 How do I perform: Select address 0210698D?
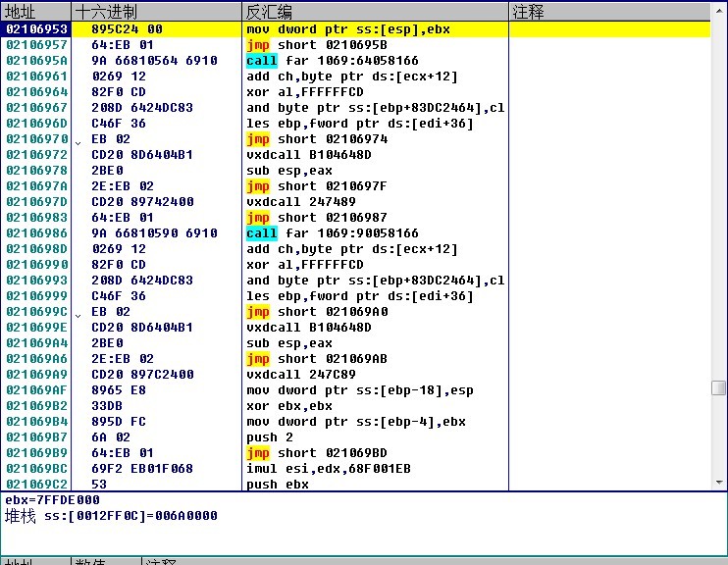point(36,249)
